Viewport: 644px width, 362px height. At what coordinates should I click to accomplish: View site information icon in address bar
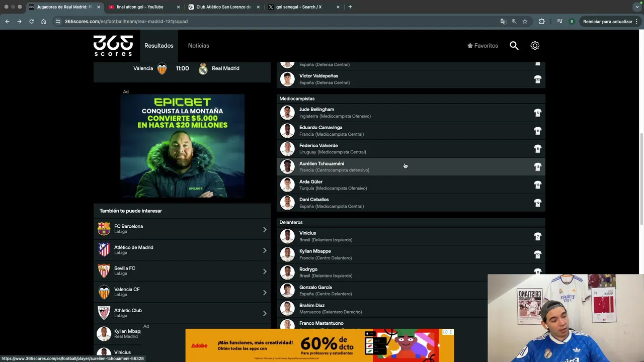(x=58, y=22)
